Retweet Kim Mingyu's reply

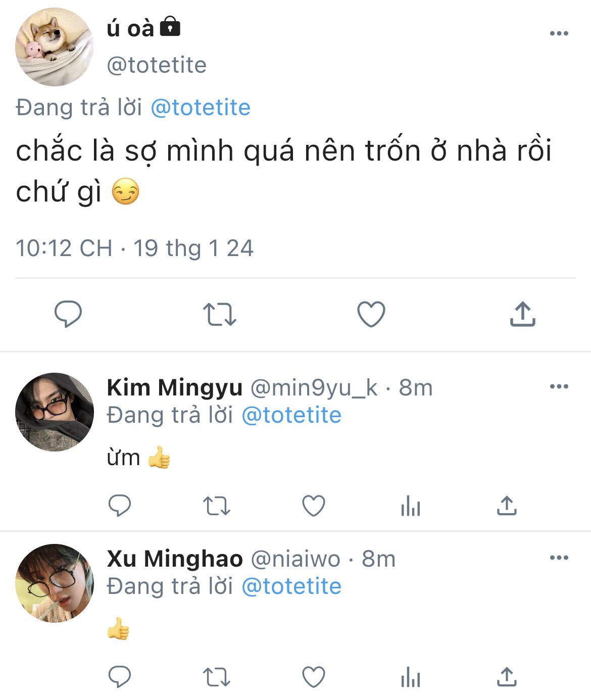216,506
